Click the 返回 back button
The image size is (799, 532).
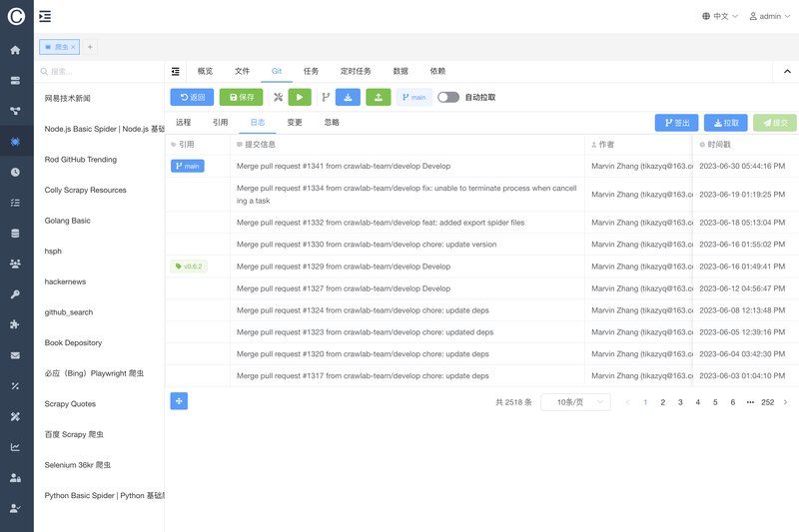click(x=192, y=97)
